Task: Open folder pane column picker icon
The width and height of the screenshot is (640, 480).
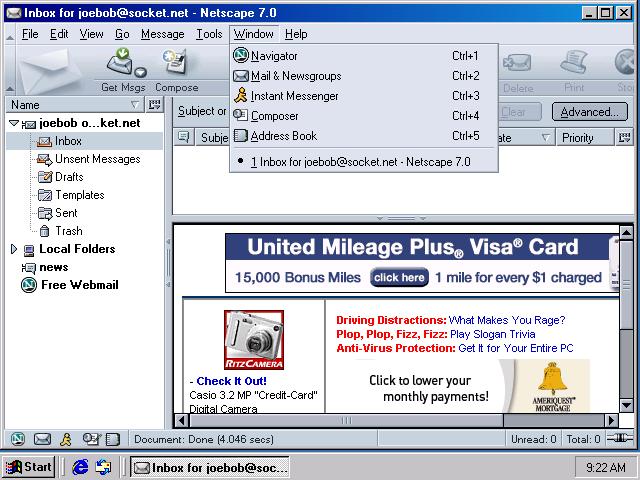Action: [155, 105]
